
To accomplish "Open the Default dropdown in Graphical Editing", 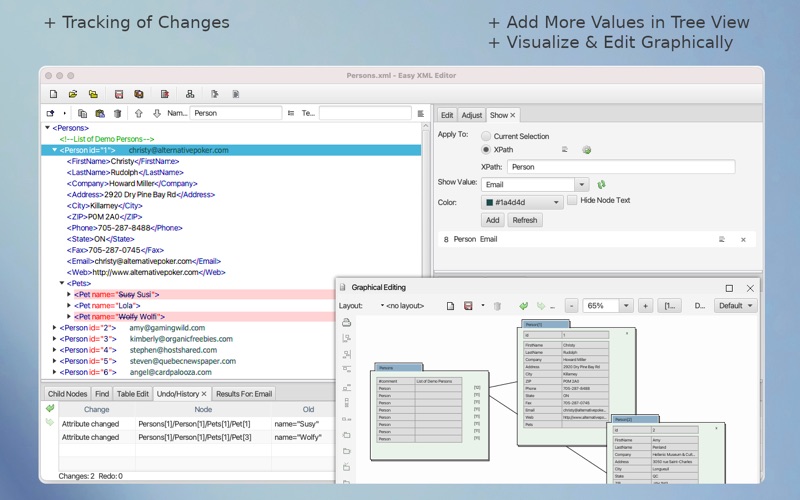I will coord(736,306).
